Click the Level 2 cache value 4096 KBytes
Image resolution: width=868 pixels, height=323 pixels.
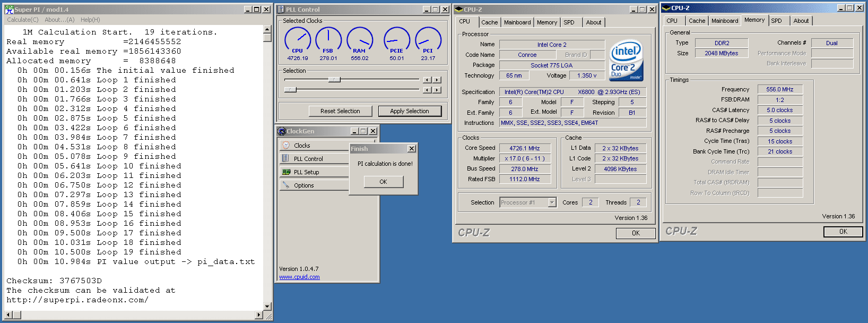tap(620, 169)
